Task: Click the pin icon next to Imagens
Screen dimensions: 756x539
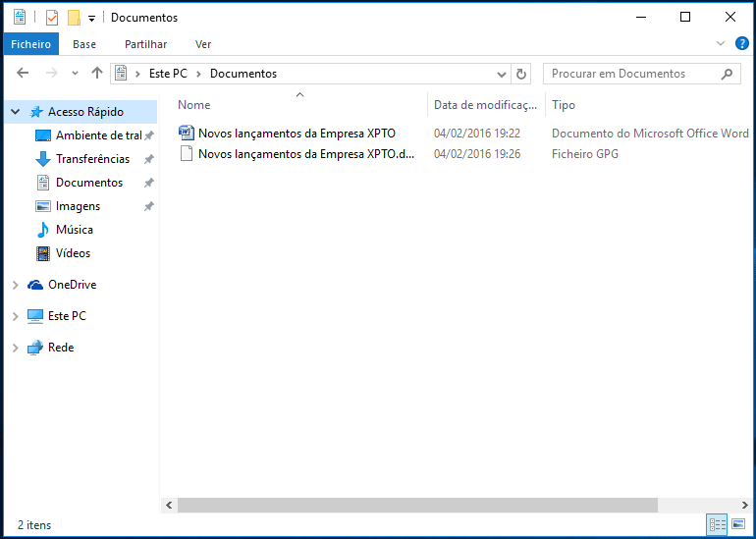Action: (x=149, y=206)
